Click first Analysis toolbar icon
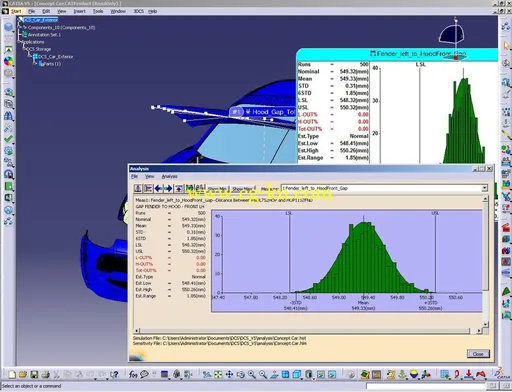 pos(138,189)
